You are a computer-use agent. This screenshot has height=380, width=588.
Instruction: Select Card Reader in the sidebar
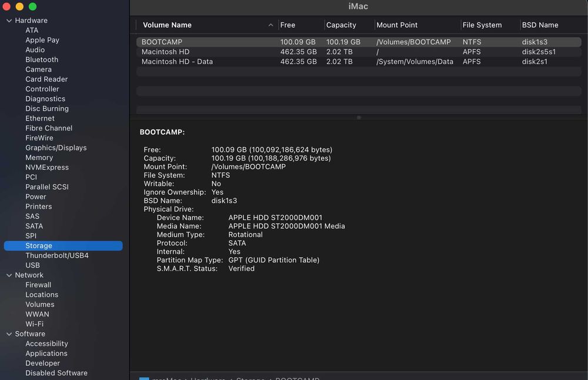click(x=46, y=79)
